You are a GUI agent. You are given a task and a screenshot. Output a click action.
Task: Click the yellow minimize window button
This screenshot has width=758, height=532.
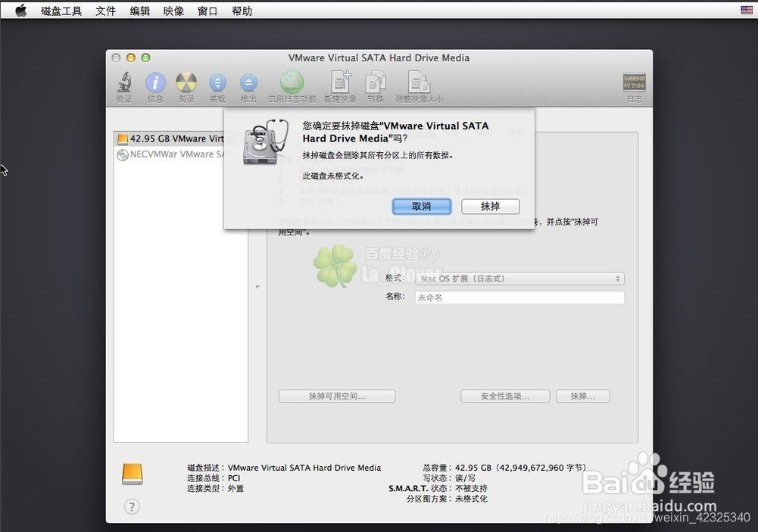click(x=130, y=58)
